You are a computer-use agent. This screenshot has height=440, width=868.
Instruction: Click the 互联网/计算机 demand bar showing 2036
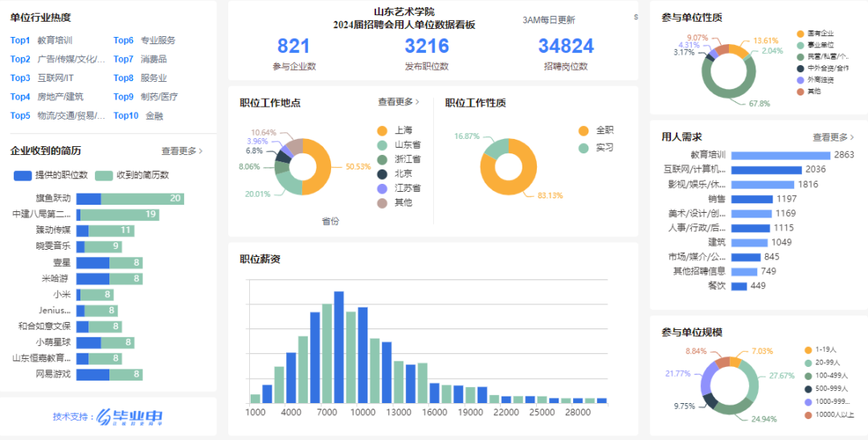click(766, 169)
